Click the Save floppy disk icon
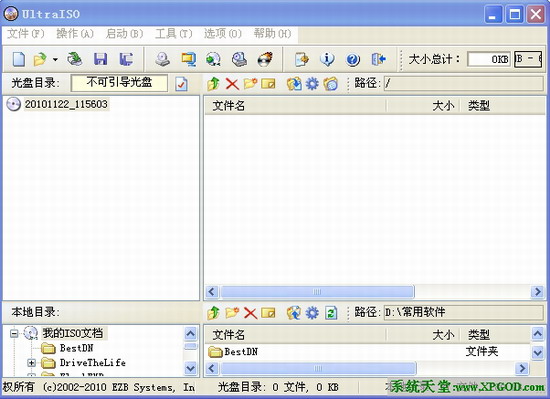550x399 pixels. click(100, 59)
